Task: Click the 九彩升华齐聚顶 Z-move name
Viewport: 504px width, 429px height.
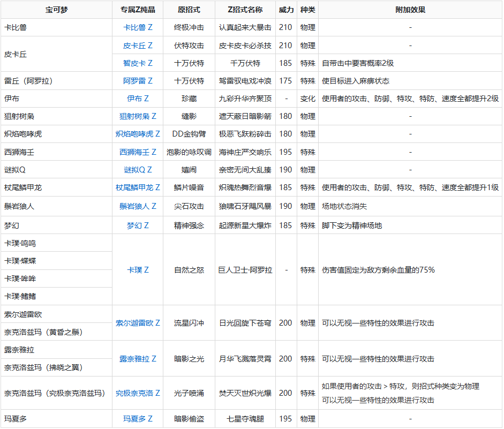Action: 245,99
